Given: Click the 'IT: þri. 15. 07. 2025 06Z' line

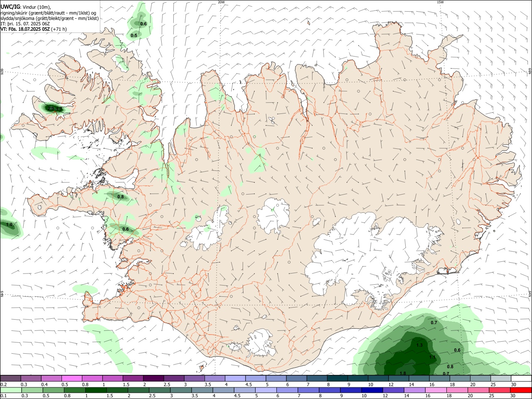Looking at the screenshot, I should [x=25, y=24].
